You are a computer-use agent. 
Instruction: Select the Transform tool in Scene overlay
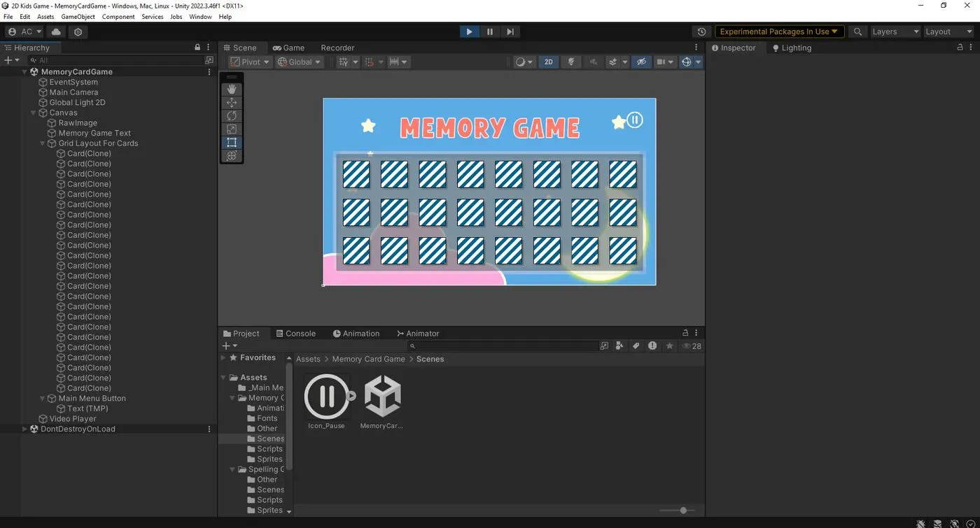[x=232, y=156]
